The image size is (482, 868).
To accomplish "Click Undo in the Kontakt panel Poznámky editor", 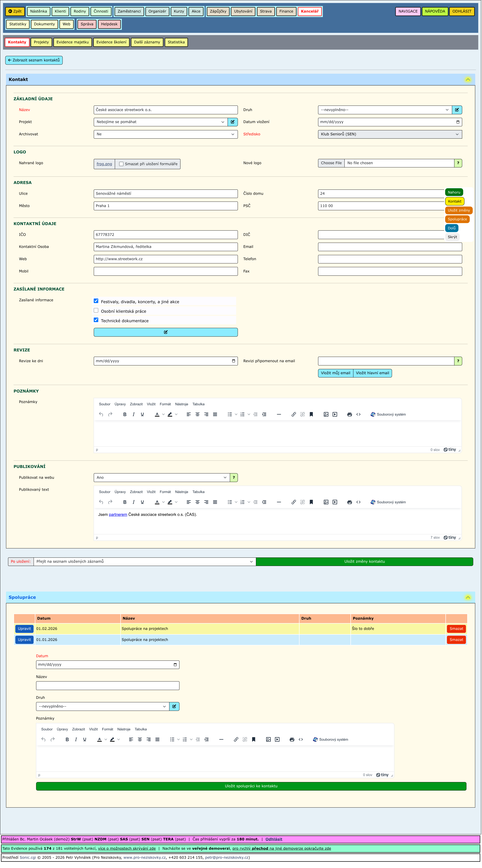I will click(x=101, y=414).
